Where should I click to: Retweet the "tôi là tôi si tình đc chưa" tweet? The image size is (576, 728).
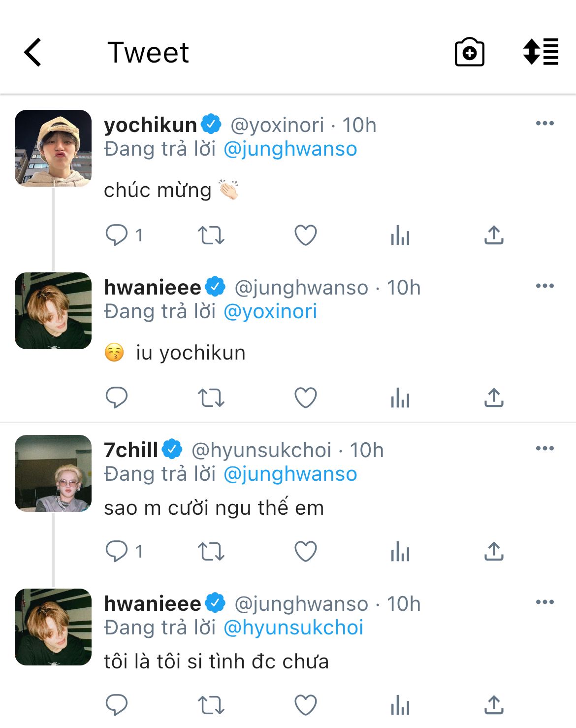(x=211, y=705)
